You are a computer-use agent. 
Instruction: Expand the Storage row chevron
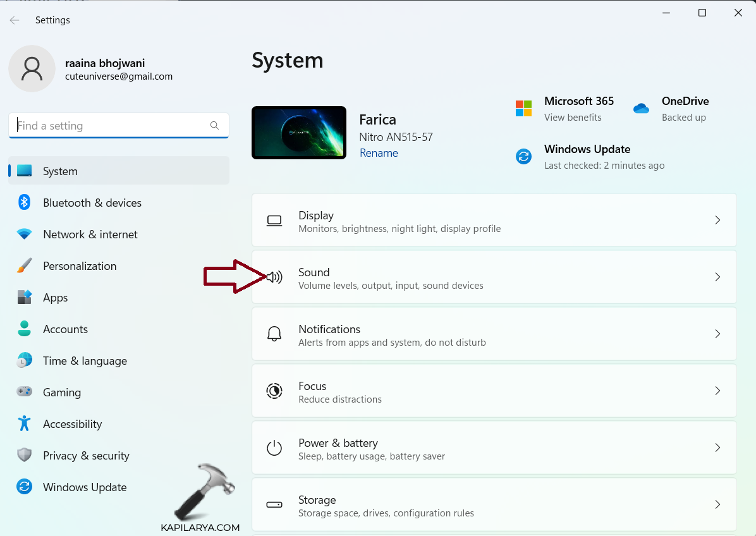717,504
